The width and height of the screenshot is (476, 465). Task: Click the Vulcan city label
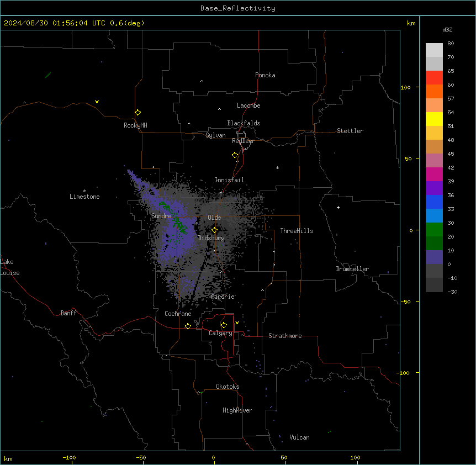[299, 437]
